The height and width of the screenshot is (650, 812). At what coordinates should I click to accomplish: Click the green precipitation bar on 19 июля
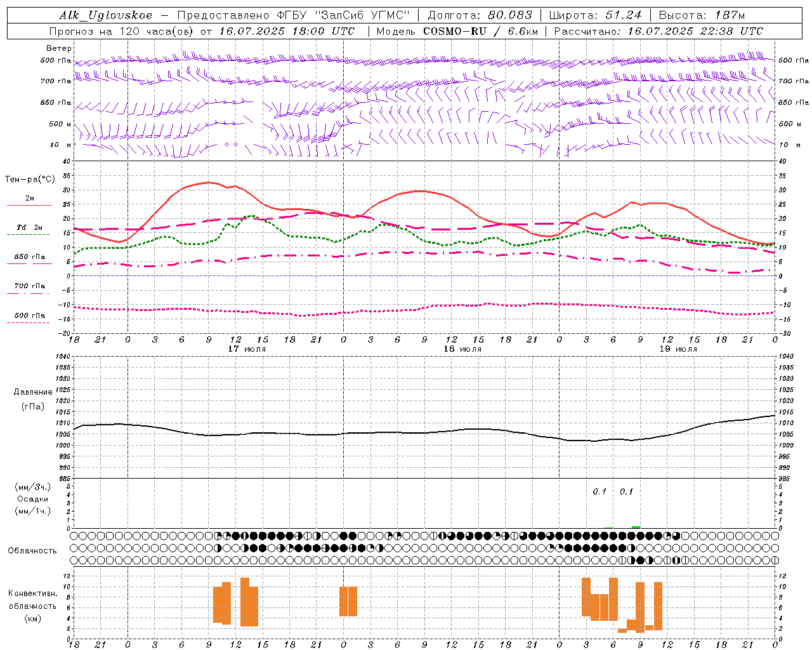pos(636,527)
